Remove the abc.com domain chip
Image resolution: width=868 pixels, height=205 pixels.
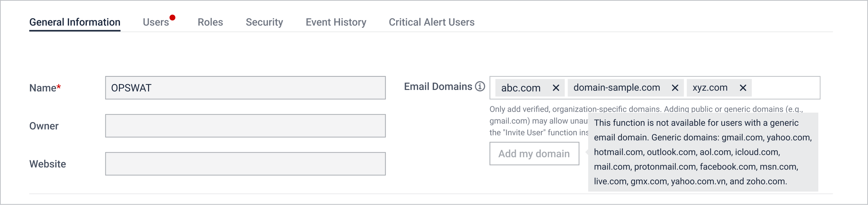point(556,88)
